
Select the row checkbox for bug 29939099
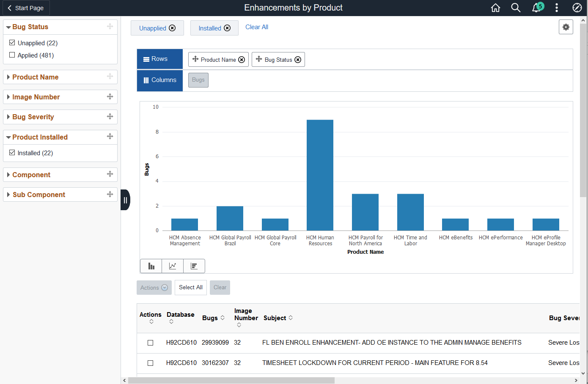click(150, 343)
